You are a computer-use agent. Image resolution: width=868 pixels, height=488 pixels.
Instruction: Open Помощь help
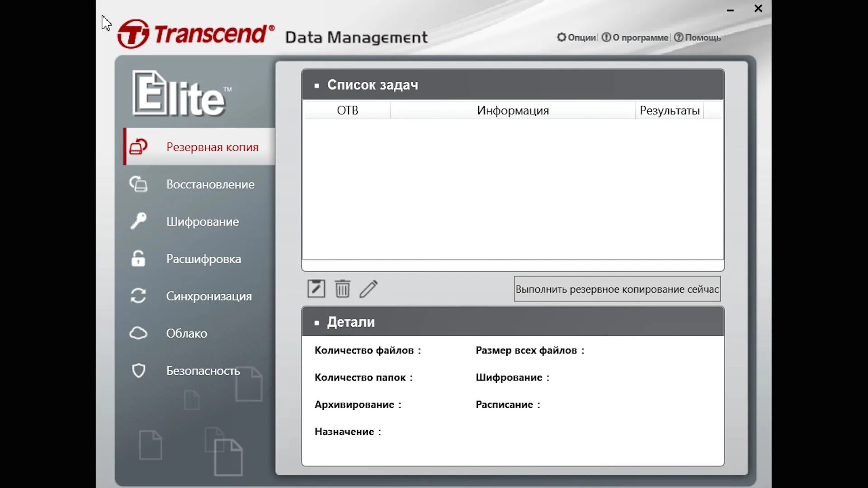click(698, 38)
